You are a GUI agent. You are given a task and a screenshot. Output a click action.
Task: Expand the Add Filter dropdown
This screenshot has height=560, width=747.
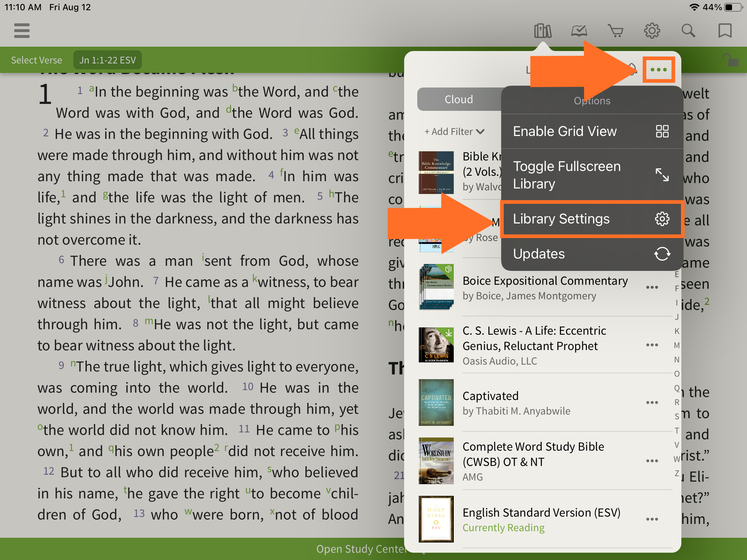(x=454, y=132)
